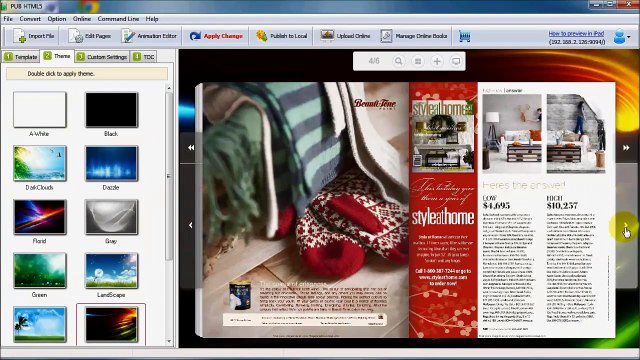The image size is (640, 360).
Task: Open the Edit Pages tool
Action: pyautogui.click(x=89, y=36)
